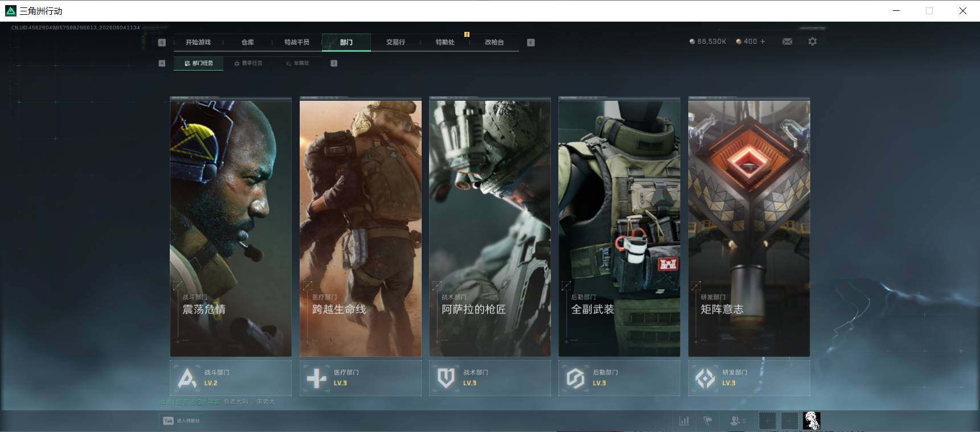Click the Q key previous-tab icon
Image resolution: width=980 pixels, height=432 pixels.
pos(162,42)
